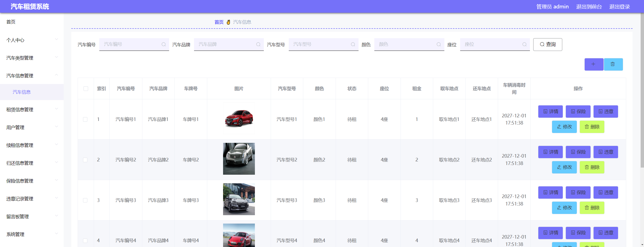
Task: Check the select-all checkbox in table header
Action: click(x=85, y=89)
